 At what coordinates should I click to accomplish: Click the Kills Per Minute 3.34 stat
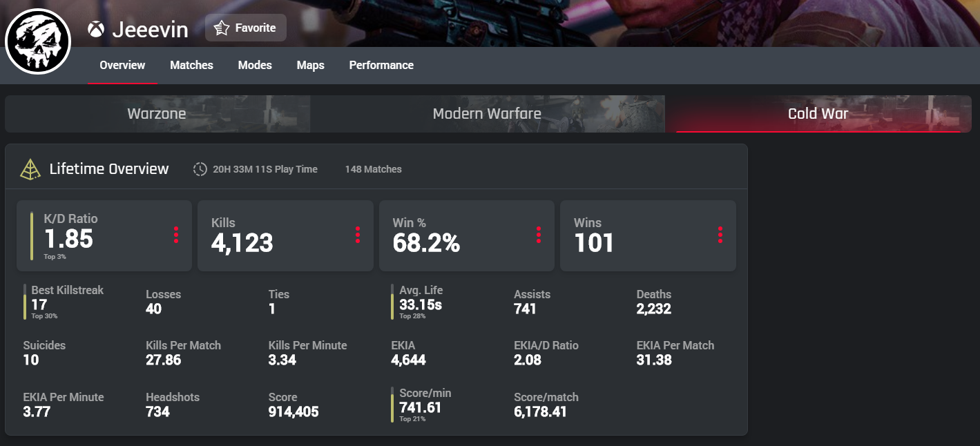click(307, 353)
